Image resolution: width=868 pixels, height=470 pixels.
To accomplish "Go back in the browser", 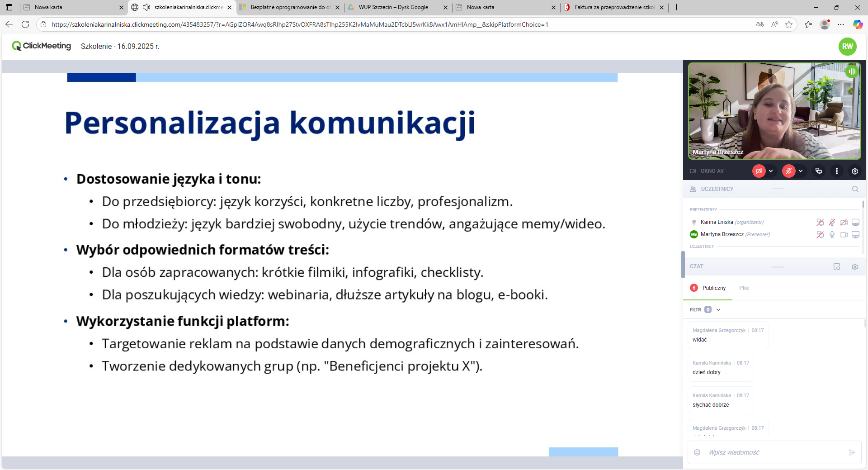I will [9, 24].
